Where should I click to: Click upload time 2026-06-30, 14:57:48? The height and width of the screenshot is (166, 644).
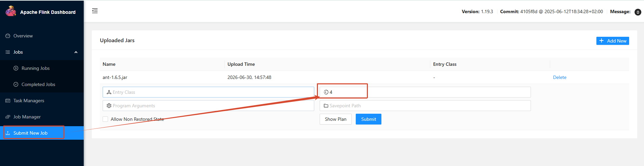[x=249, y=77]
